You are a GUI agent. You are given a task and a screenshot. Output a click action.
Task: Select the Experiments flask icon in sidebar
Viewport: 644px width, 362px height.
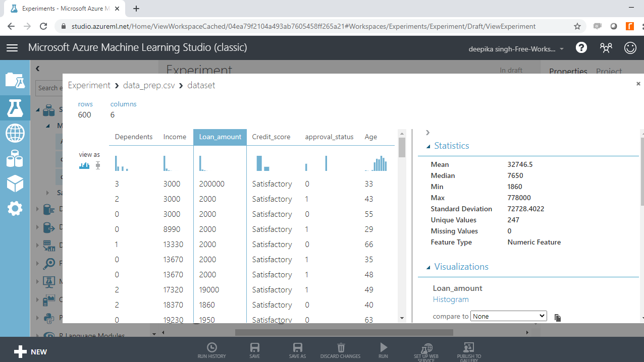pos(15,107)
